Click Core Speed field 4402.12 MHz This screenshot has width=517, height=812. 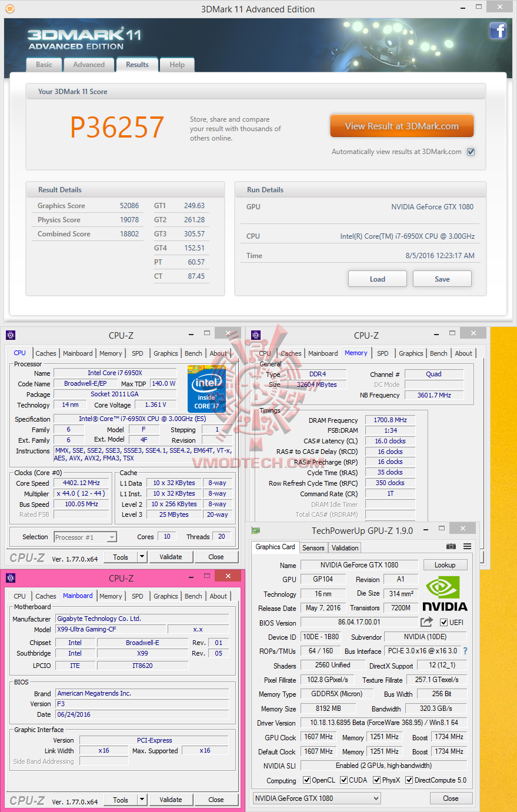pos(82,483)
